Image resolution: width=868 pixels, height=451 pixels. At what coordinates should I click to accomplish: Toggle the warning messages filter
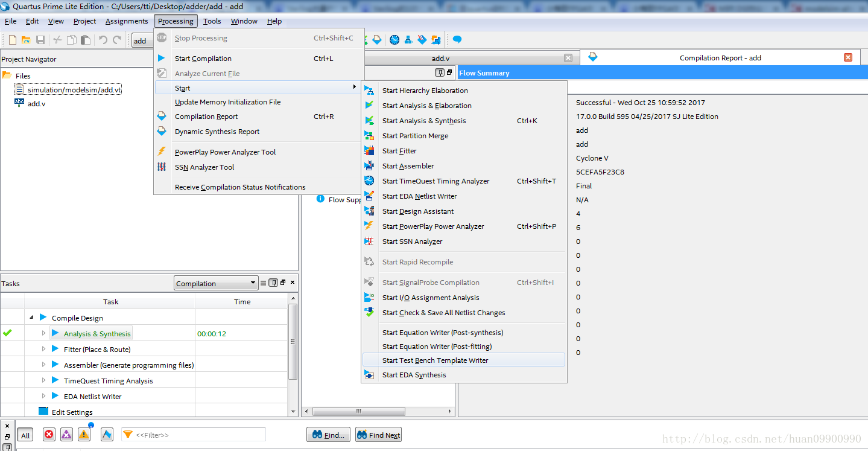tap(84, 434)
